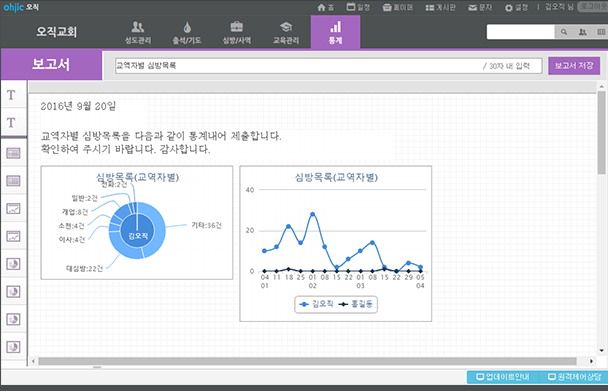Click the vertical scrollbar thumb
The width and height of the screenshot is (608, 391).
tap(602, 133)
